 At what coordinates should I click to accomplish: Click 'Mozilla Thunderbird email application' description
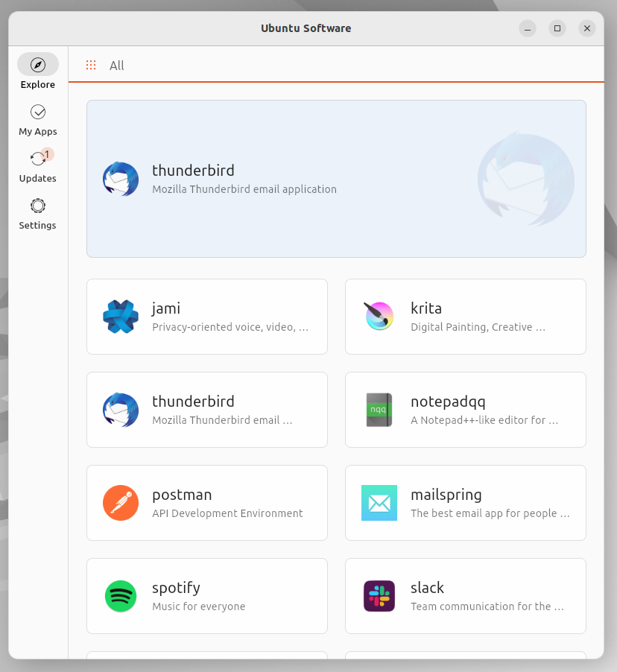(244, 189)
